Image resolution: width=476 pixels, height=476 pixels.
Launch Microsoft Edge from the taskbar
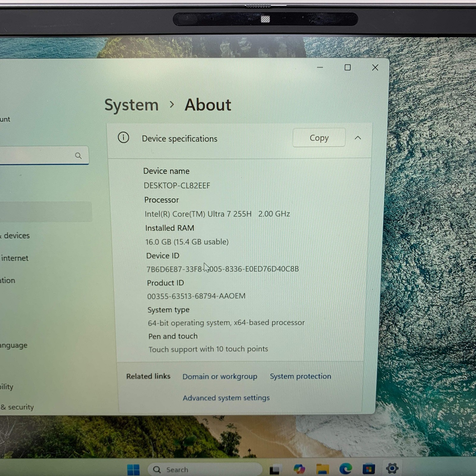(x=345, y=469)
